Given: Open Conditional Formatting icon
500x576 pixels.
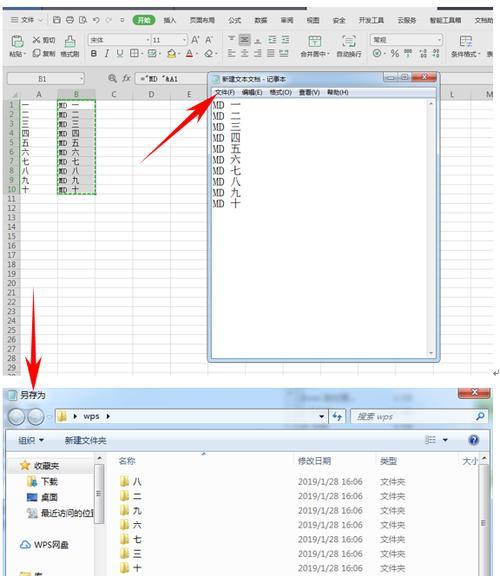Looking at the screenshot, I should [465, 41].
